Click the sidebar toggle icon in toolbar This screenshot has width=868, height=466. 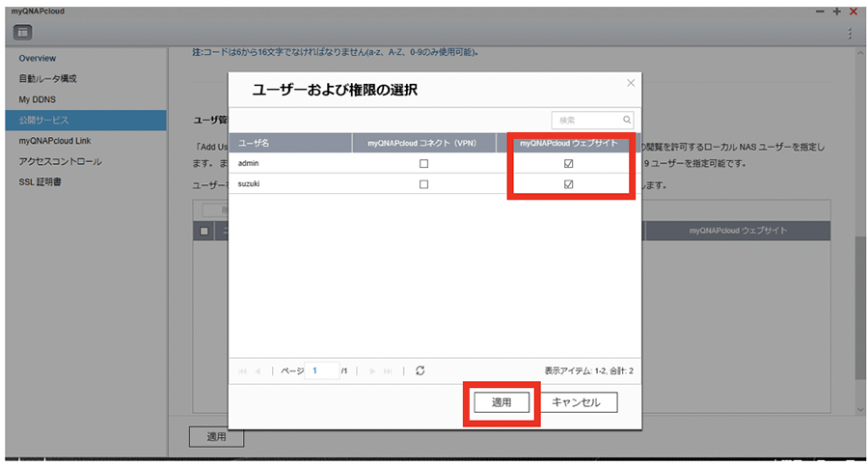tap(23, 33)
